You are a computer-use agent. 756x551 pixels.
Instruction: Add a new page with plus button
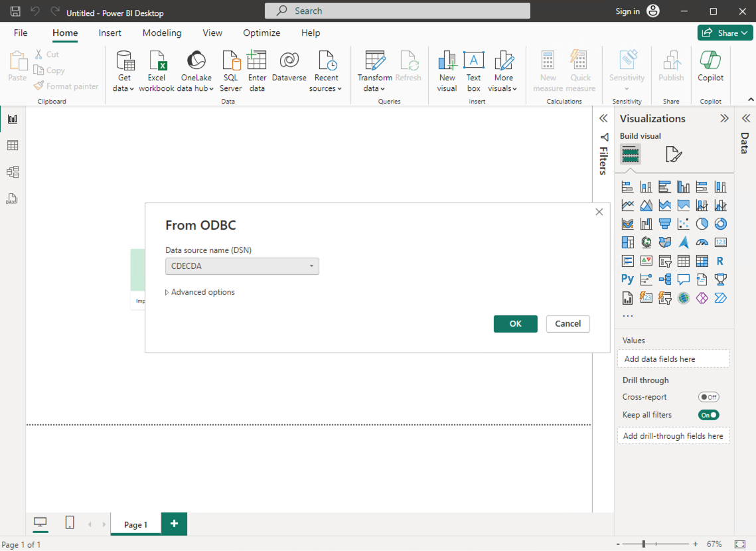(x=174, y=524)
